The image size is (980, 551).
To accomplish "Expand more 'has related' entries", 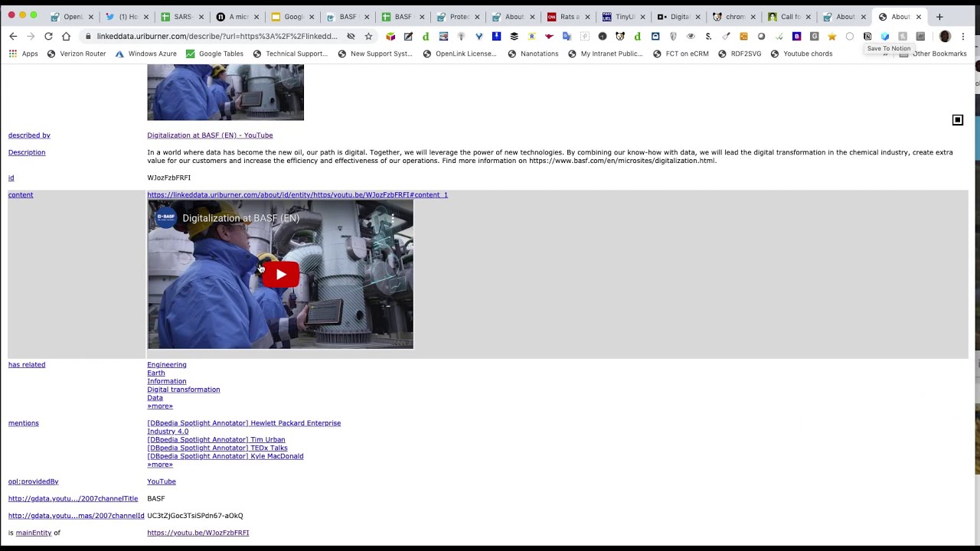I will tap(160, 406).
